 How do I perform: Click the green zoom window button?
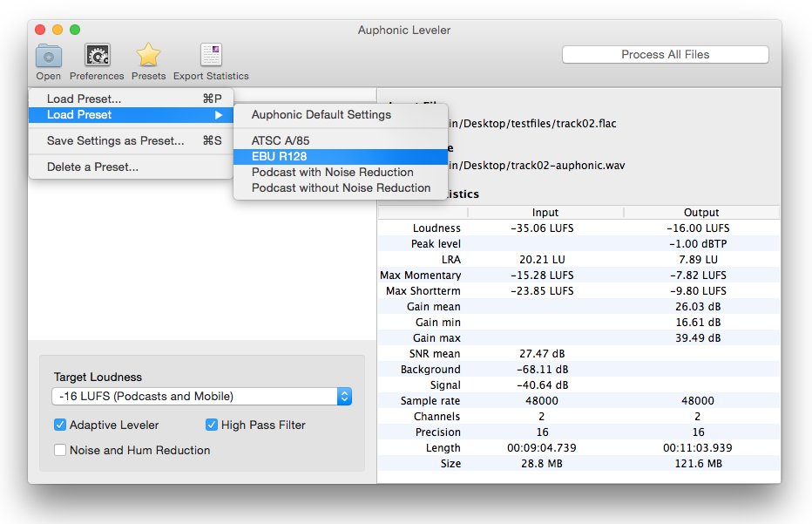pyautogui.click(x=75, y=30)
